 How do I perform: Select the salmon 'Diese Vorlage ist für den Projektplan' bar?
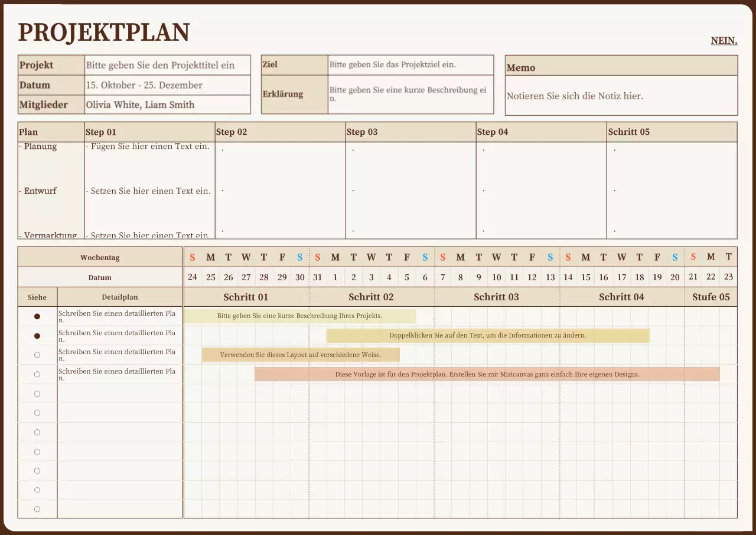point(487,374)
